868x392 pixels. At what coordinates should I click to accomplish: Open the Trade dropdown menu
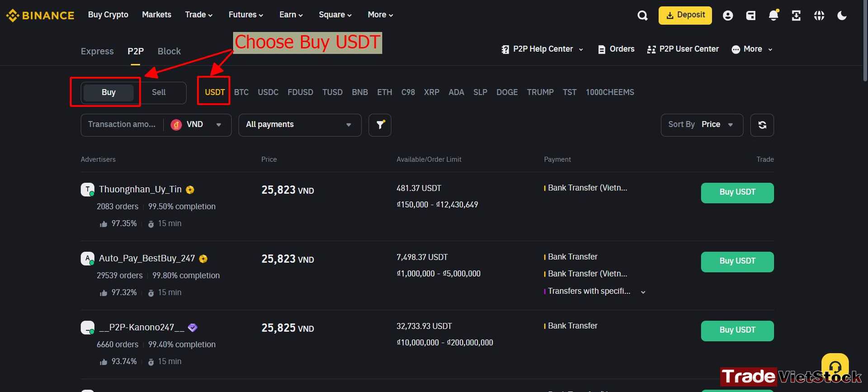coord(198,15)
